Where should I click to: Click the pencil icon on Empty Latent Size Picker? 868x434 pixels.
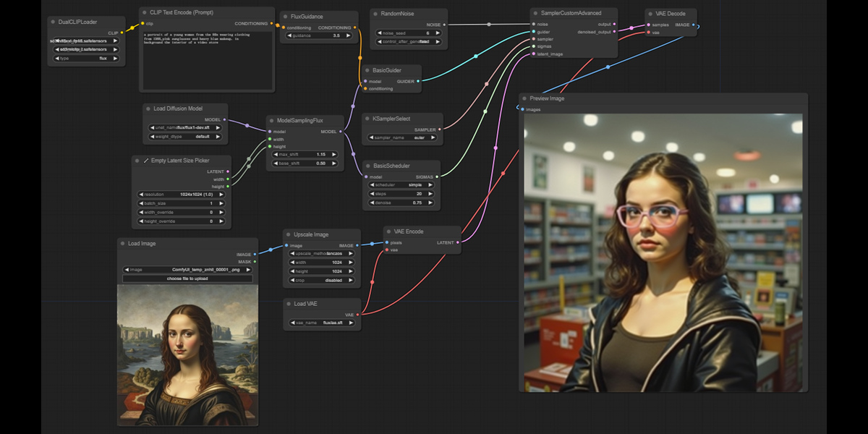pyautogui.click(x=145, y=161)
